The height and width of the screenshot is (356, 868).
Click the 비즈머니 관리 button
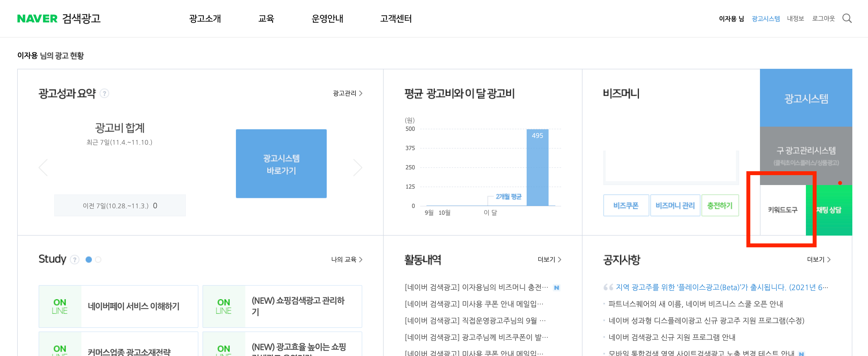pos(675,205)
